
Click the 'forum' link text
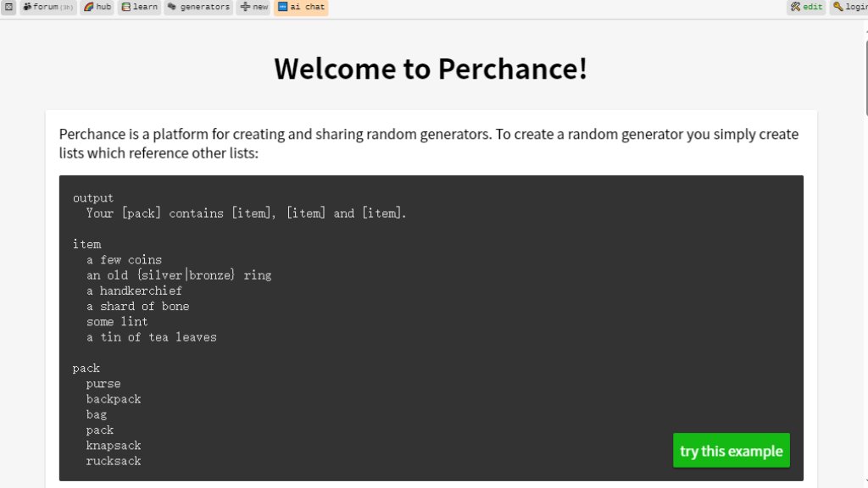(x=46, y=7)
